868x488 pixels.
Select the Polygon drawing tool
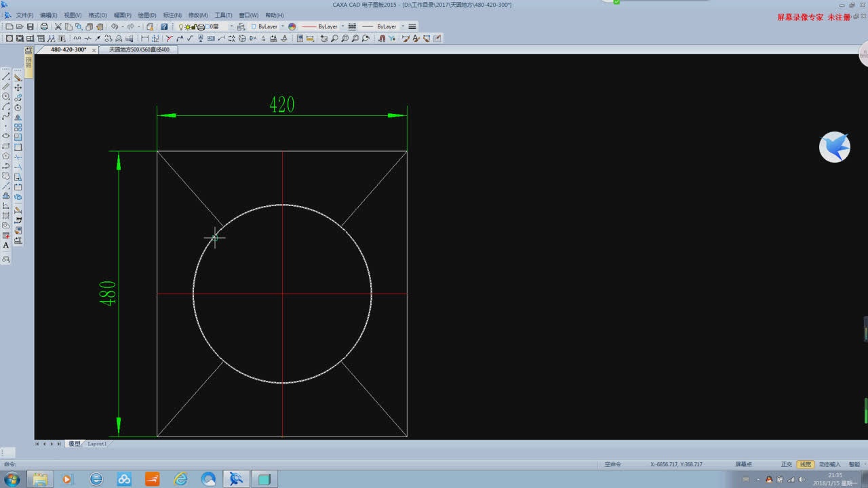[6, 155]
